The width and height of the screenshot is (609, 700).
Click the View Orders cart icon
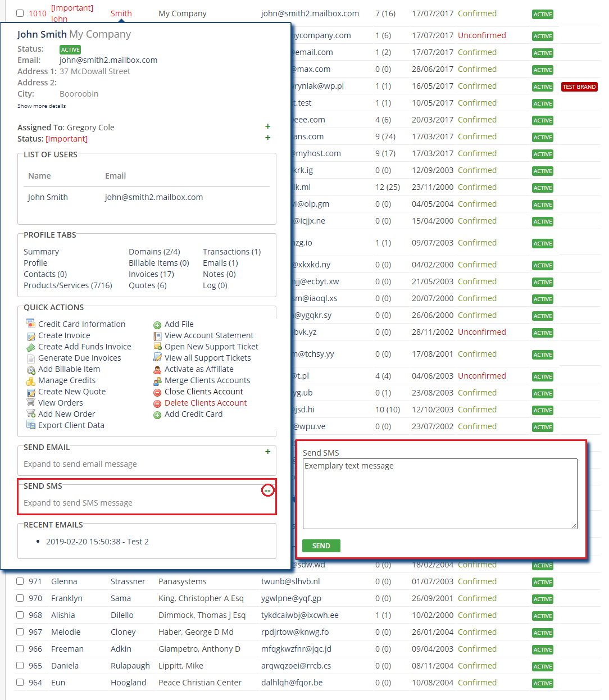click(31, 402)
